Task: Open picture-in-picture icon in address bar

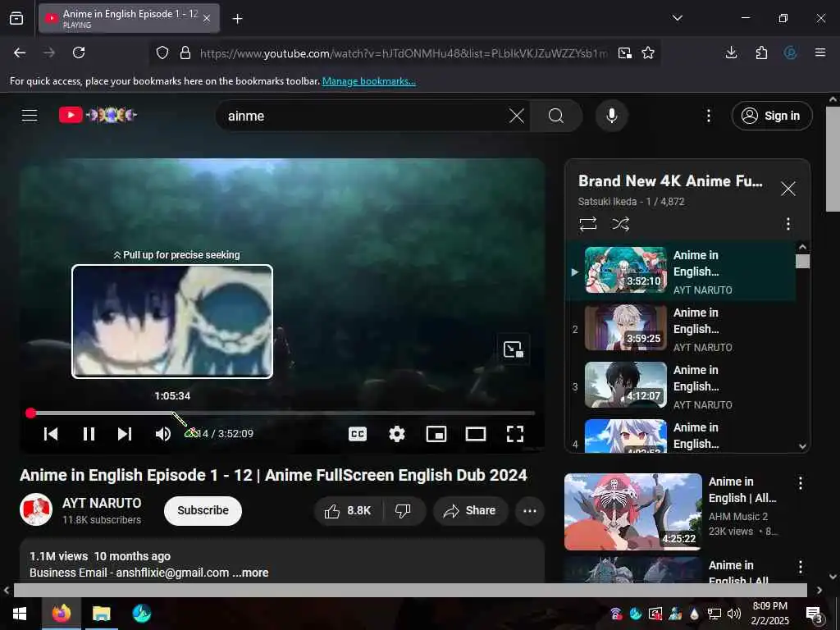Action: pos(624,52)
